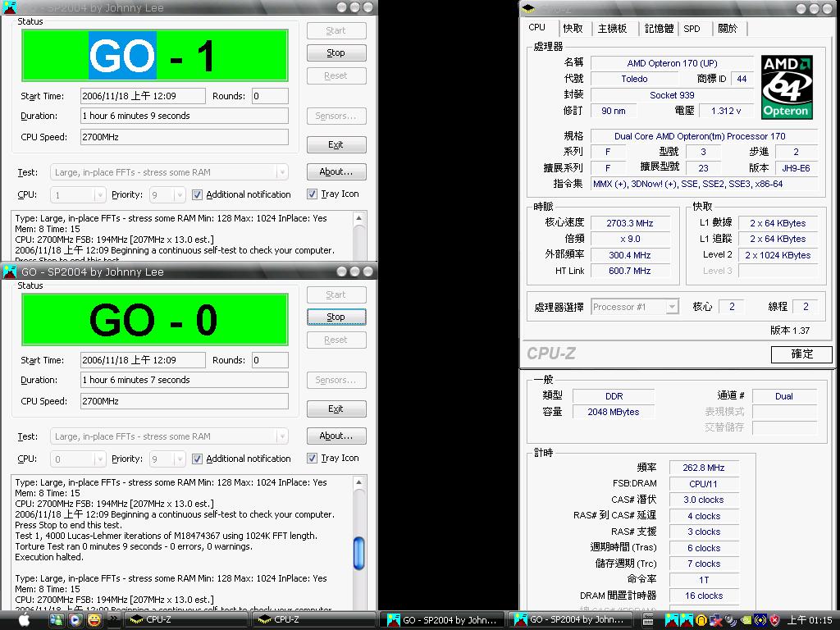The image size is (840, 630).
Task: Switch to the 快取 tab in CPU-Z
Action: click(x=573, y=29)
